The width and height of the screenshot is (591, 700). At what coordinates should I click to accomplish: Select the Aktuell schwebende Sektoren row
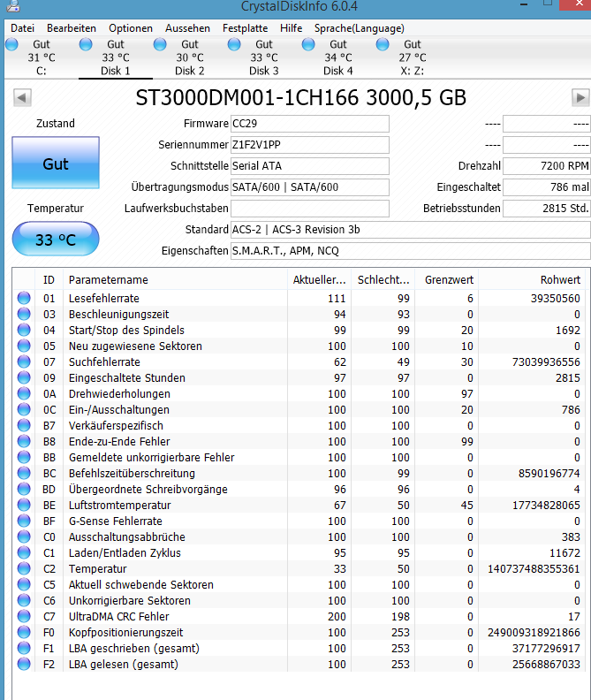click(299, 584)
